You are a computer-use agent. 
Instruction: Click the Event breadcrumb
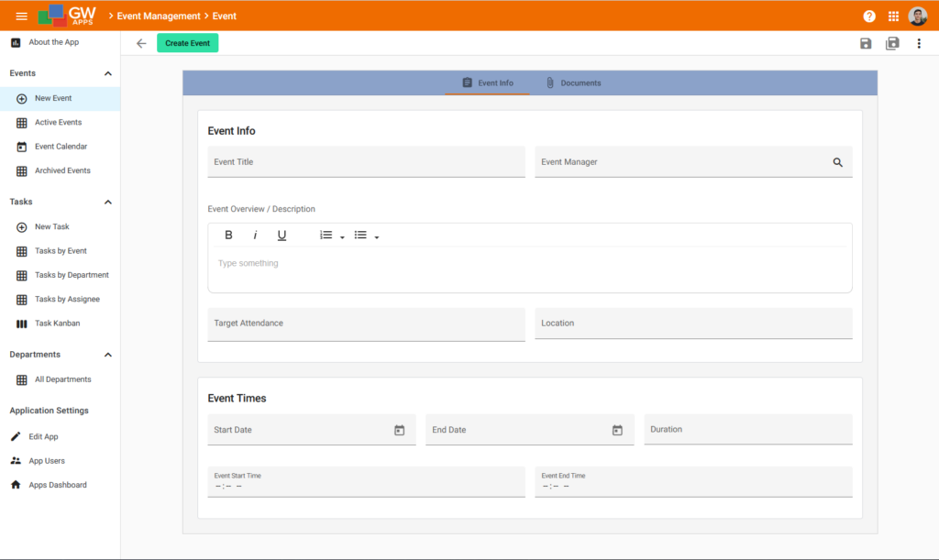[224, 16]
